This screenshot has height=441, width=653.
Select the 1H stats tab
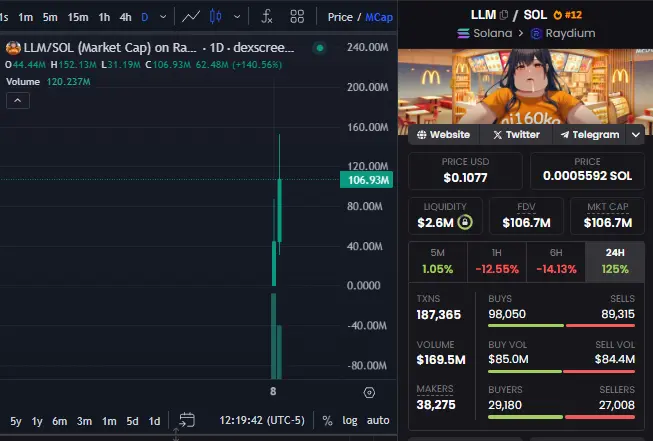tap(497, 262)
